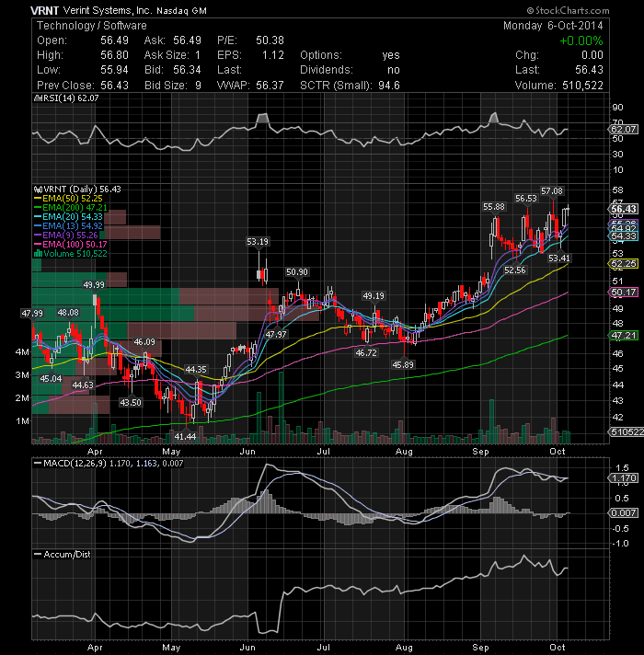Click the 62.07 RSI axis value tag

pyautogui.click(x=624, y=129)
